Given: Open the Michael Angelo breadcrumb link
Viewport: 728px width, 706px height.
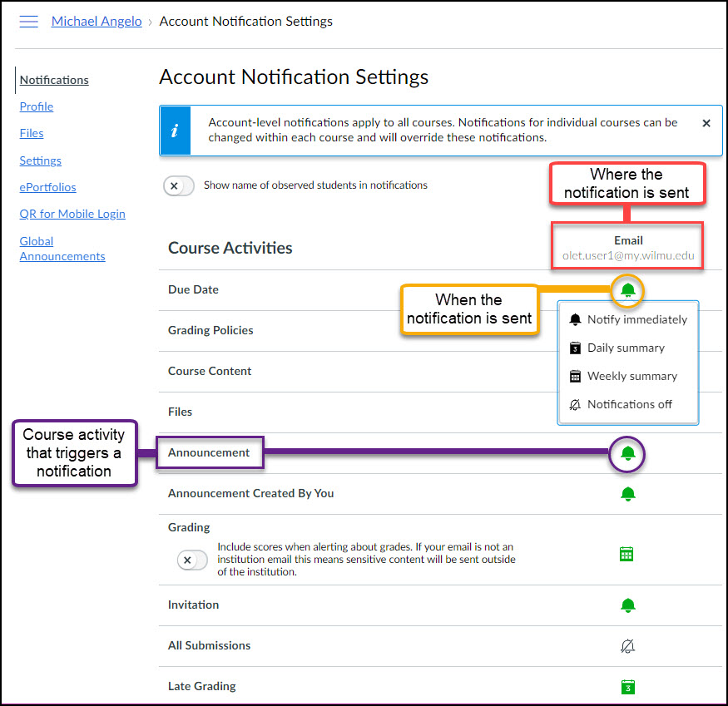Looking at the screenshot, I should [x=96, y=21].
